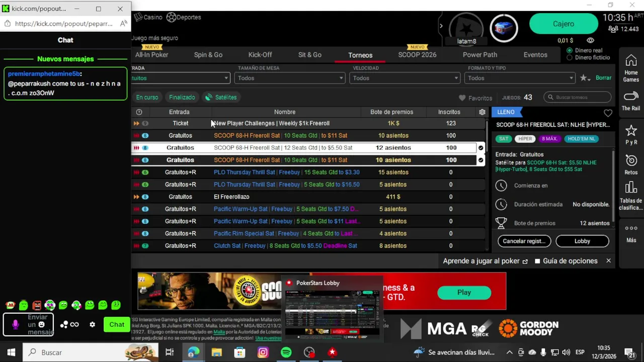Open the Formato y tipo dropdown
This screenshot has height=362, width=644.
520,78
